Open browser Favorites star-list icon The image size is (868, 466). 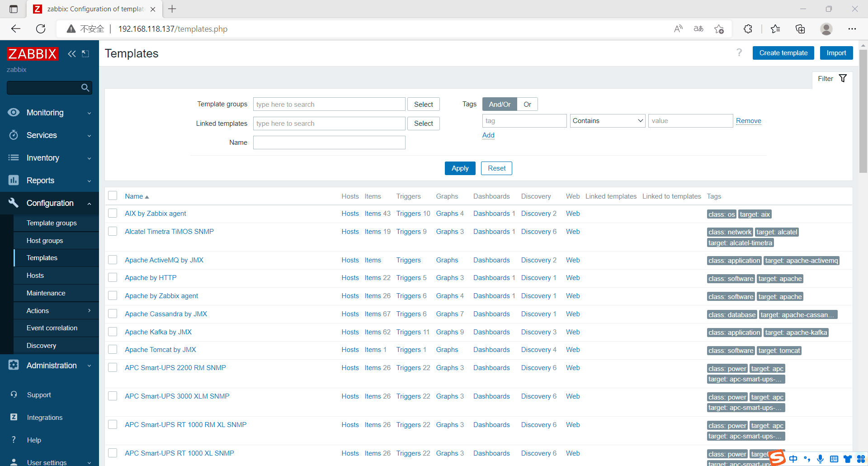[x=775, y=29]
